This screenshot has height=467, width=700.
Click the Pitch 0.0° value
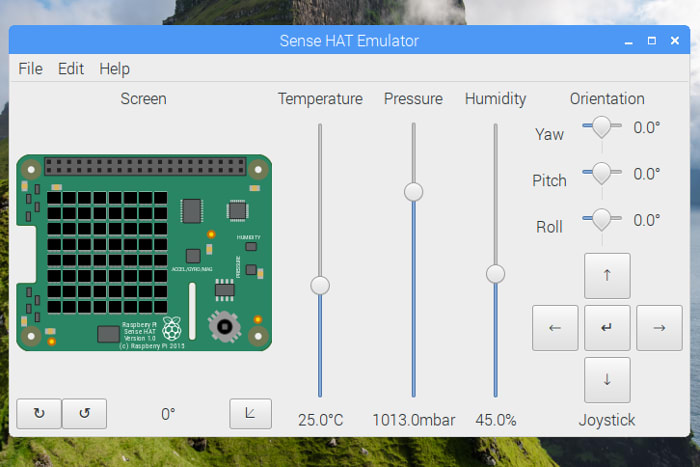coord(646,174)
